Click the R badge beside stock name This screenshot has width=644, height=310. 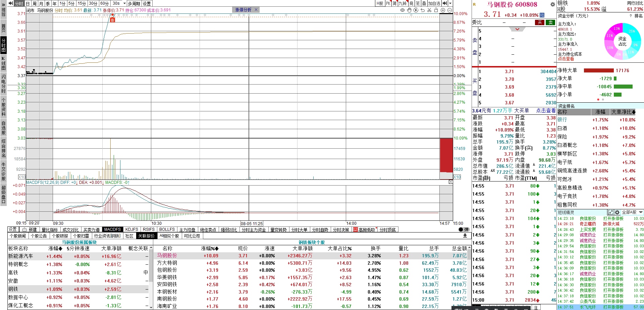click(474, 4)
